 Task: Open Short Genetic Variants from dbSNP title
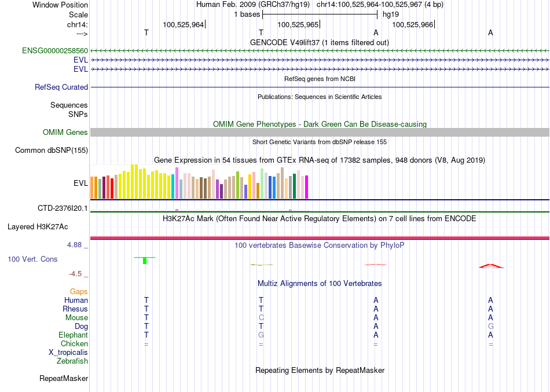[x=320, y=142]
